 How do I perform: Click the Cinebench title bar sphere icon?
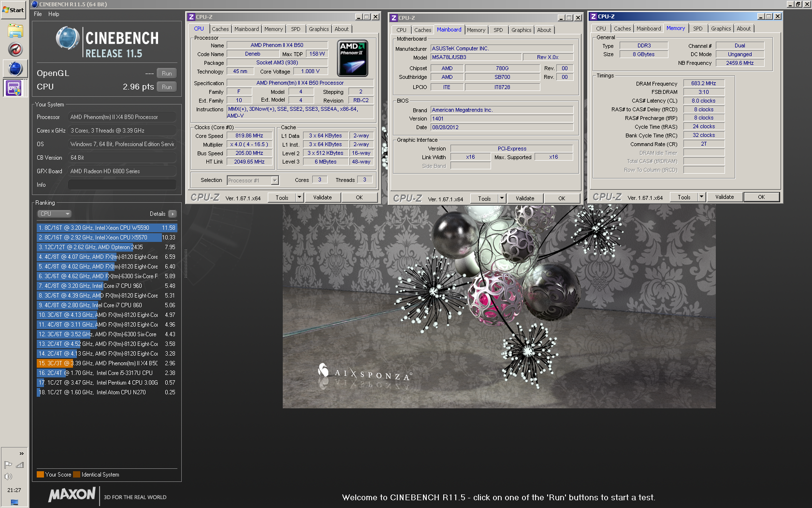click(34, 4)
